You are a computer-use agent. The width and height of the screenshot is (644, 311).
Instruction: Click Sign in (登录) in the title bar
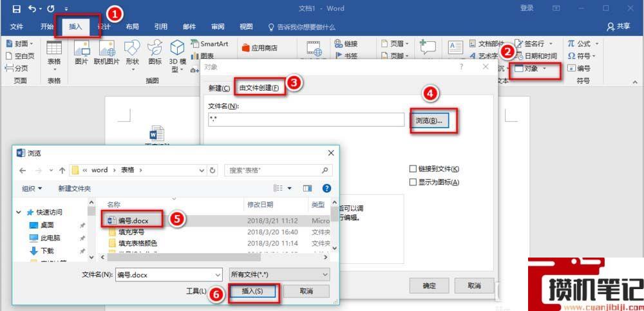click(527, 8)
